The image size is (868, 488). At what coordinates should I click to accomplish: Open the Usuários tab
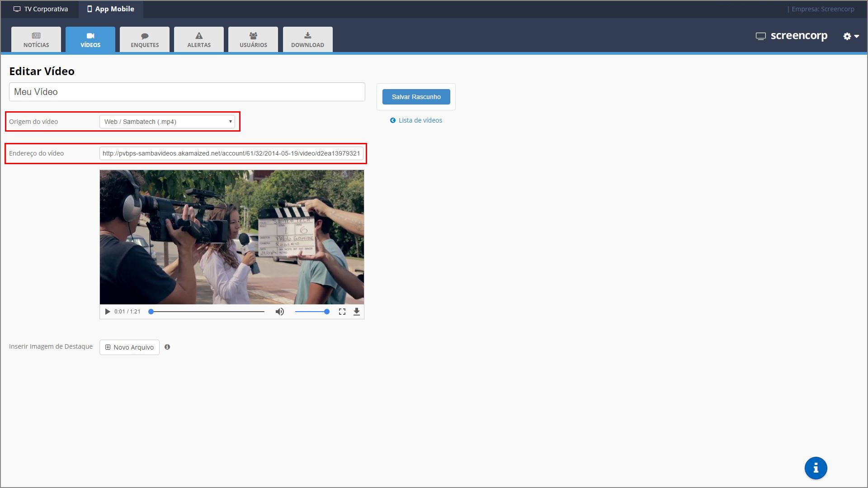coord(253,40)
